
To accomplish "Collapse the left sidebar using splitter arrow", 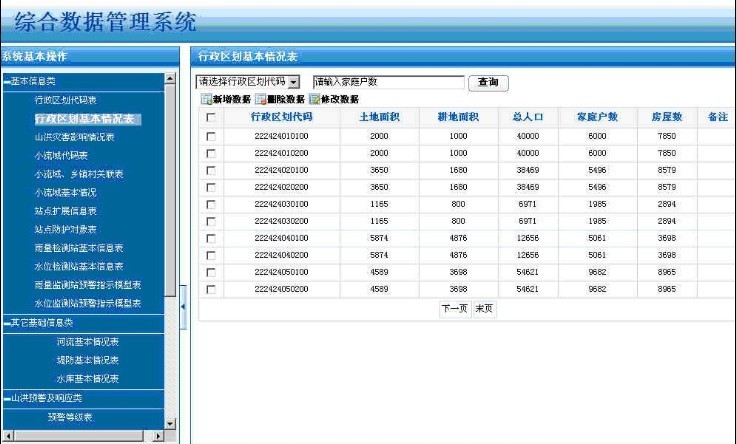I will (183, 307).
